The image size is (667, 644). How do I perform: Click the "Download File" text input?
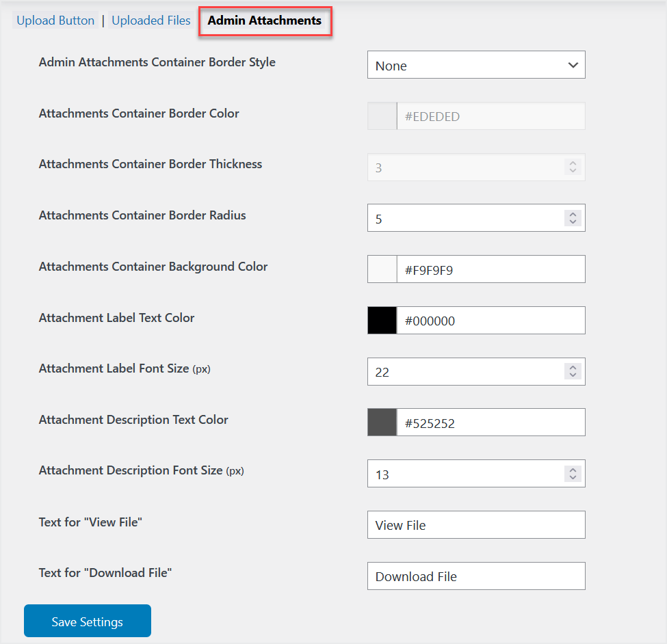[476, 576]
